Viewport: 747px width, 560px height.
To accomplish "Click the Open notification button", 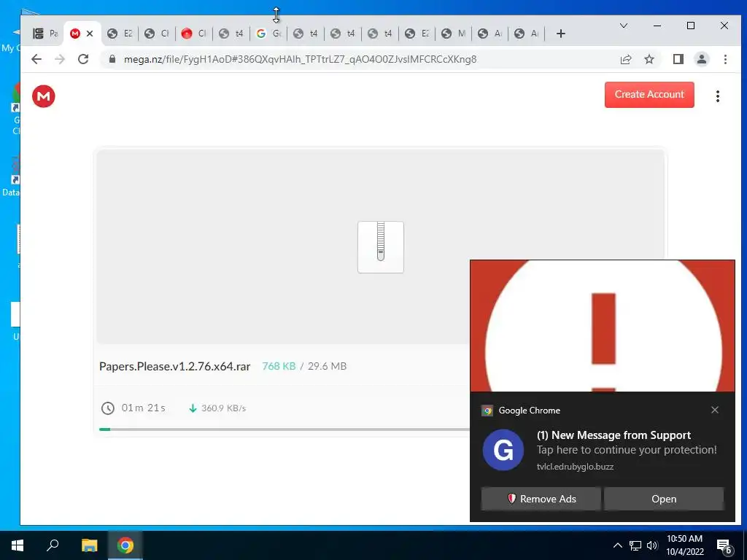I will click(664, 499).
